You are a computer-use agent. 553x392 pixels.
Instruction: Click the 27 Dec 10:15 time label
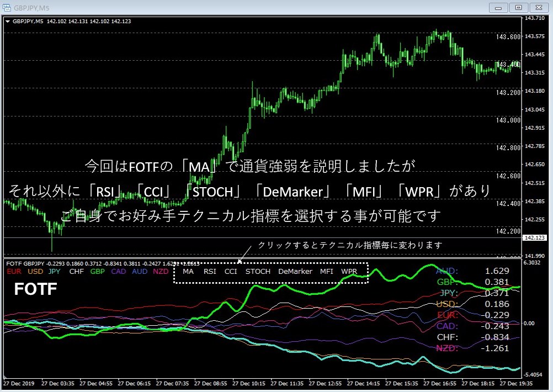click(249, 383)
